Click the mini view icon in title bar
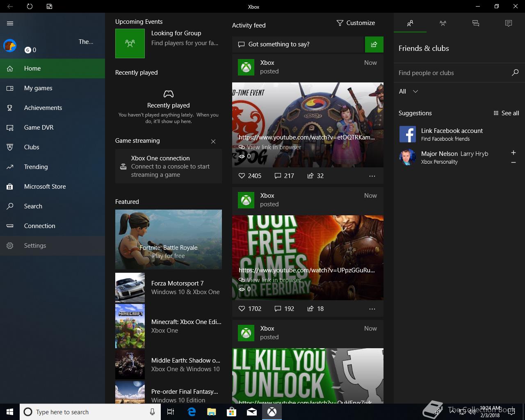The image size is (525, 420). pyautogui.click(x=49, y=7)
